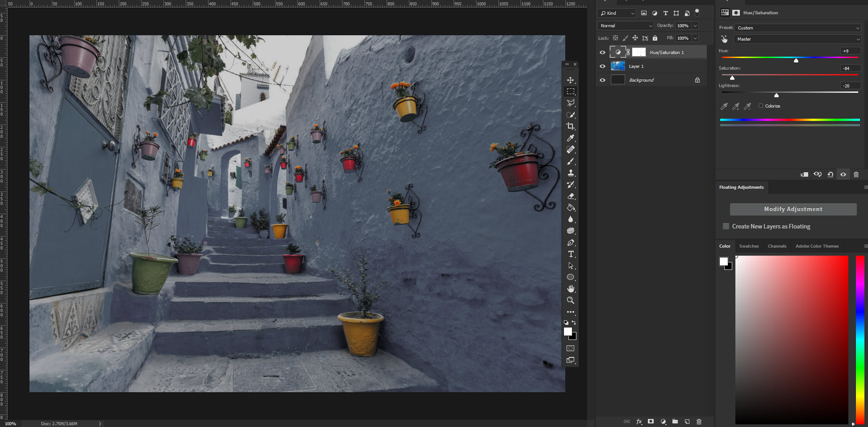The width and height of the screenshot is (868, 427).
Task: Switch to the Channels tab
Action: click(x=777, y=246)
